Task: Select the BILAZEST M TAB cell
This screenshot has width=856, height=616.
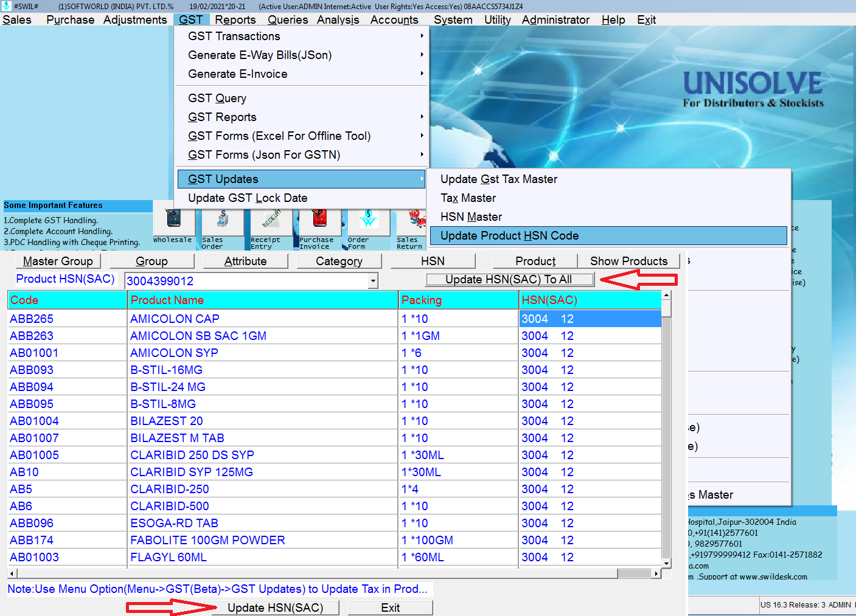Action: (263, 438)
